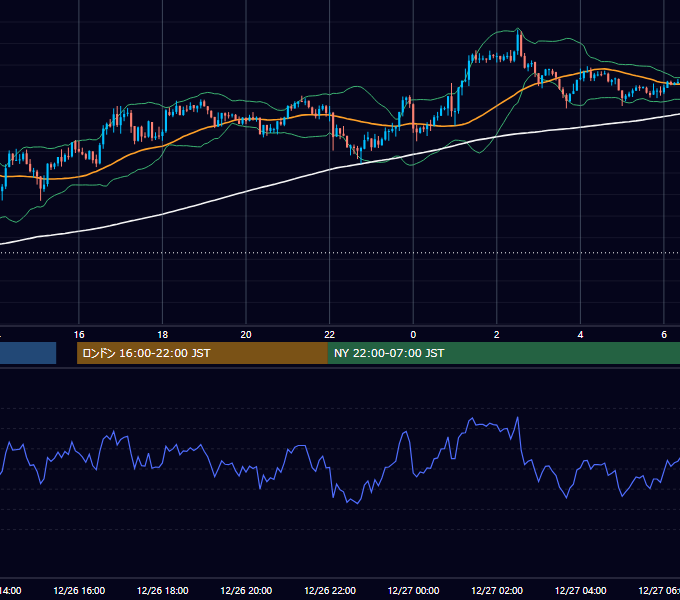This screenshot has height=600, width=680.
Task: Click the 12/27 00:00 date label
Action: coord(413,591)
